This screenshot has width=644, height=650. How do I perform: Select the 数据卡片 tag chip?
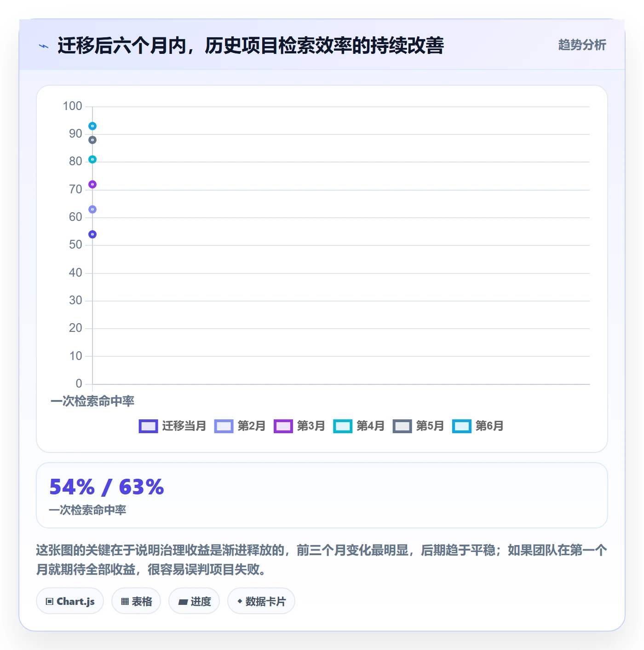(261, 601)
